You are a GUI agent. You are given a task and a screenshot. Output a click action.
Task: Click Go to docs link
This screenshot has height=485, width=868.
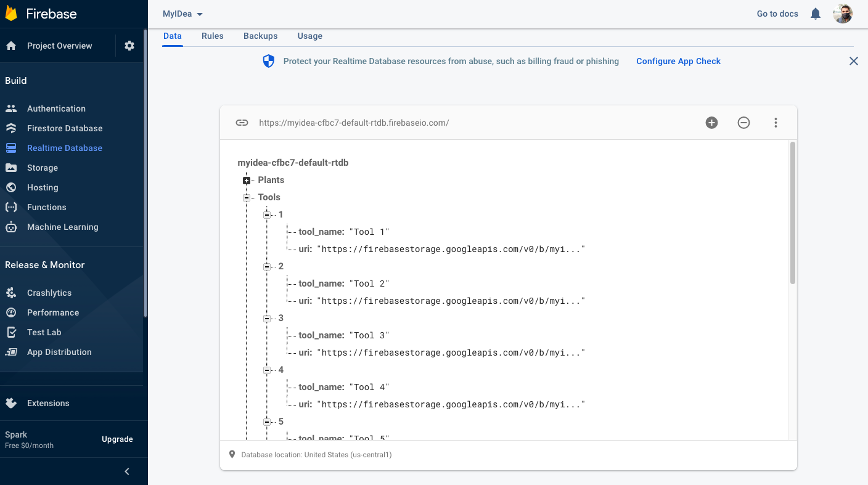click(x=777, y=14)
